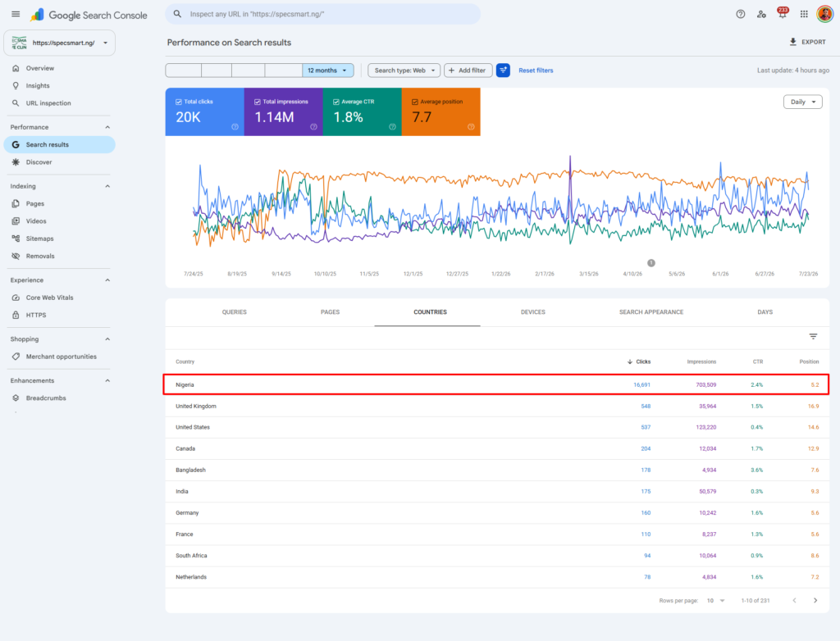The width and height of the screenshot is (840, 641).
Task: Uncheck the Total clicks metric
Action: coord(178,102)
